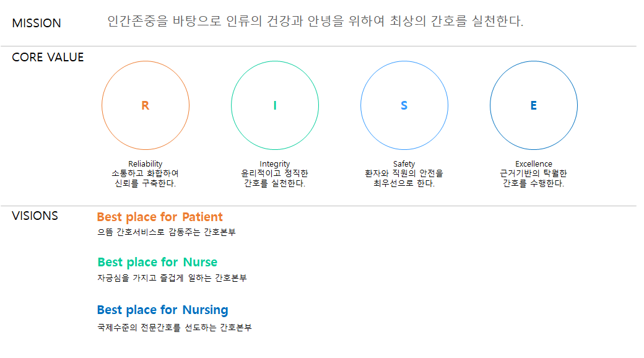Click the orange R circle icon

(x=146, y=105)
